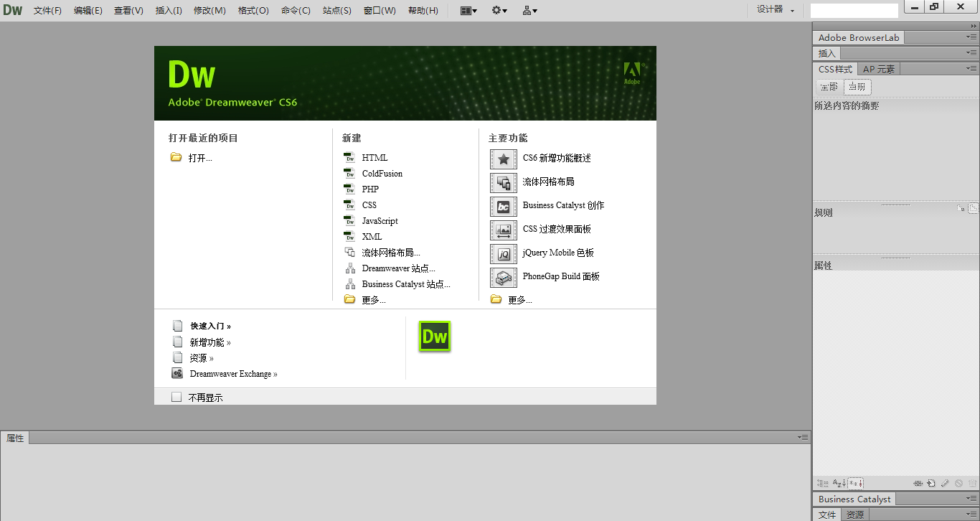Viewport: 980px width, 521px height.
Task: Click the jQuery Mobile 色板 icon
Action: pos(504,254)
